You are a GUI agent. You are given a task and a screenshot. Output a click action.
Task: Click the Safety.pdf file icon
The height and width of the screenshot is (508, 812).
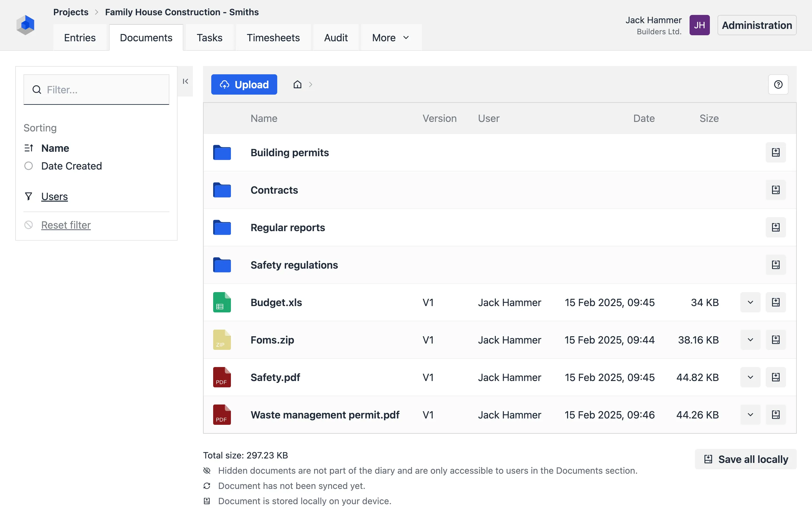[222, 377]
